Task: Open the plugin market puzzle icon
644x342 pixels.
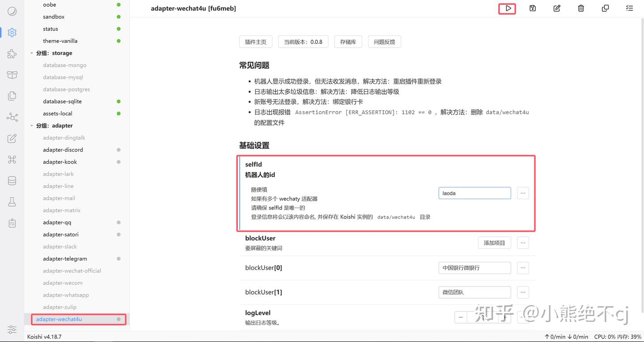Action: (x=12, y=54)
